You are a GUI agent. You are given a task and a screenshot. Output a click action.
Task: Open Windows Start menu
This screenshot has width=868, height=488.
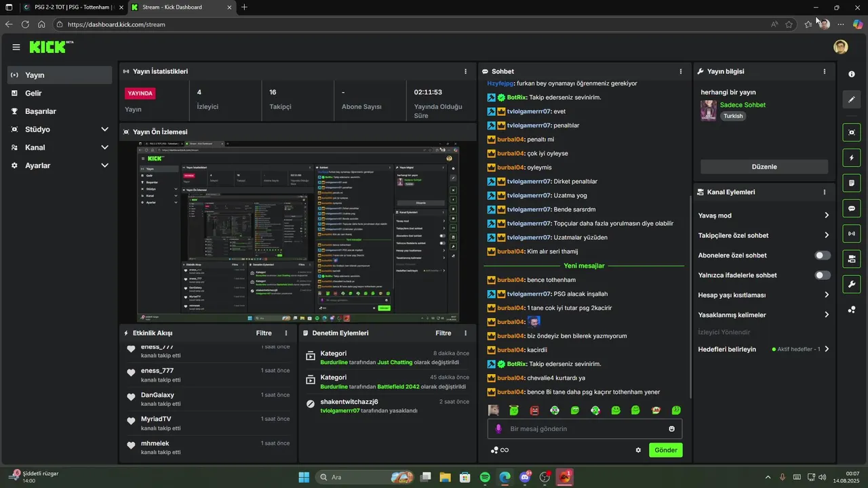click(x=304, y=477)
